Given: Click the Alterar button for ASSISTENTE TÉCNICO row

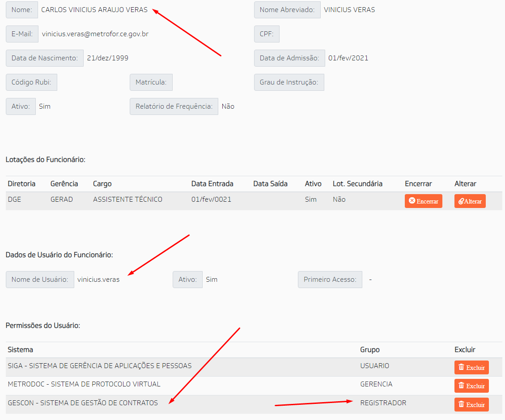Looking at the screenshot, I should tap(470, 201).
